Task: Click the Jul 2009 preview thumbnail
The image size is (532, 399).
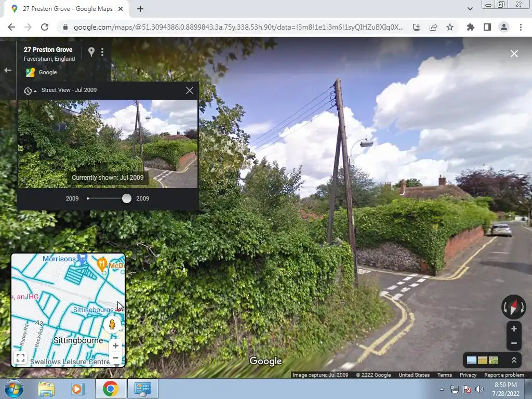Action: [x=108, y=143]
